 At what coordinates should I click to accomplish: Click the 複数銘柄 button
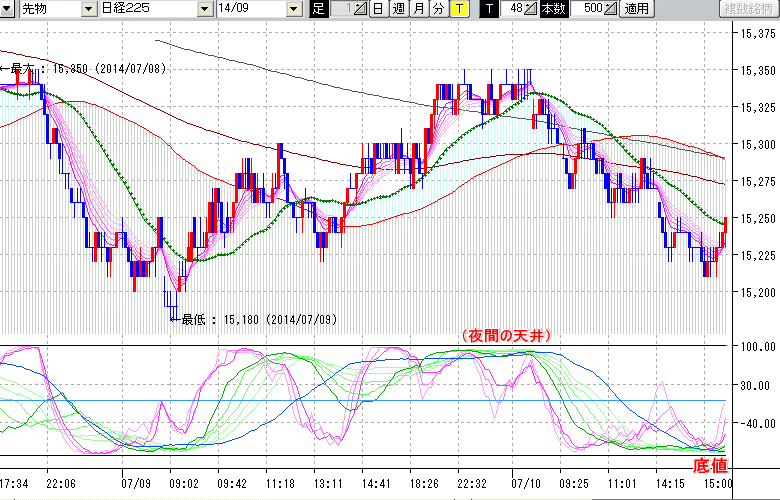[748, 9]
